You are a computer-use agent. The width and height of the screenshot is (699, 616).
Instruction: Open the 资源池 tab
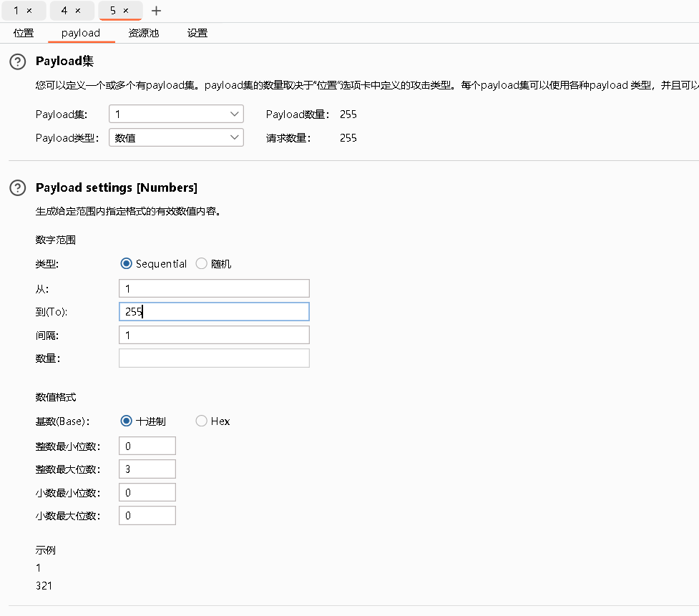click(144, 33)
